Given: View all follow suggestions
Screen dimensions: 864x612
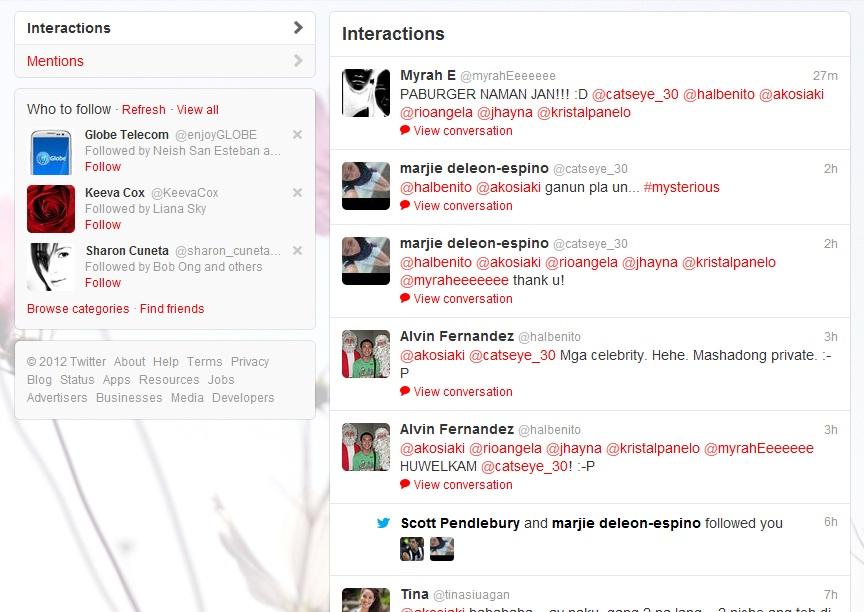Looking at the screenshot, I should click(x=197, y=110).
